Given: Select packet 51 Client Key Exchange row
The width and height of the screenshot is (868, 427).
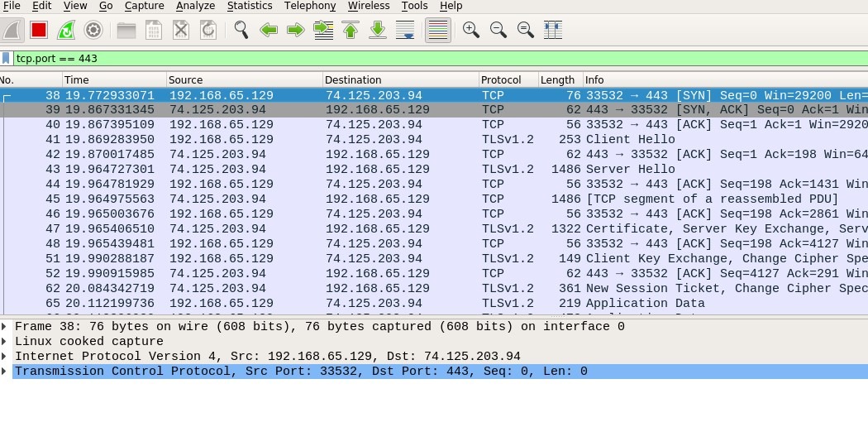Looking at the screenshot, I should click(434, 259).
